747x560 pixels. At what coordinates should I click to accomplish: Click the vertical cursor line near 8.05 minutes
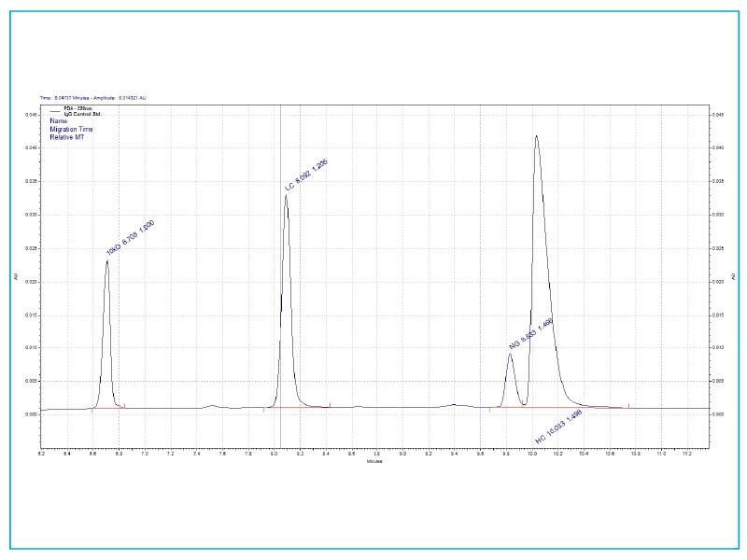coord(280,280)
